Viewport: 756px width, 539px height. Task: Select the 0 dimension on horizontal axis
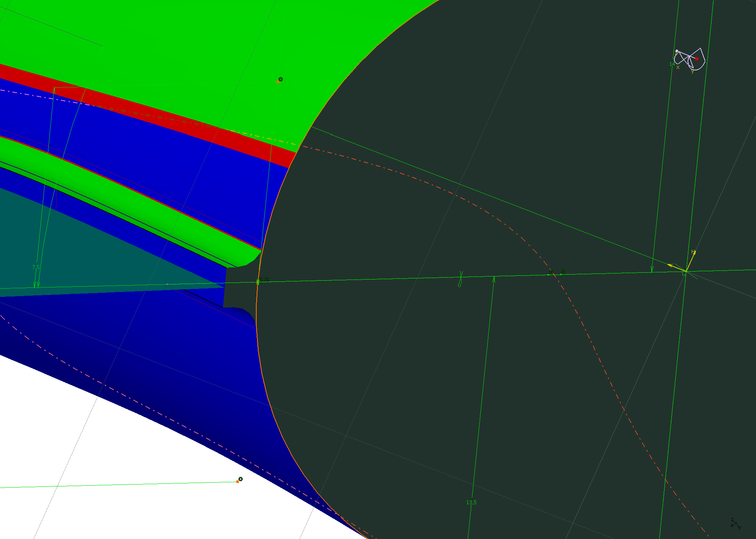pos(459,285)
